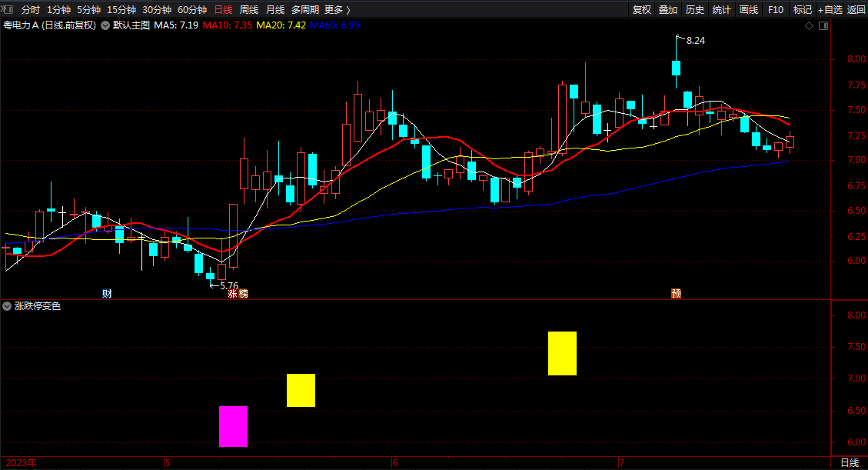868x470 pixels.
Task: Click the 复权 adjustment button
Action: click(642, 9)
